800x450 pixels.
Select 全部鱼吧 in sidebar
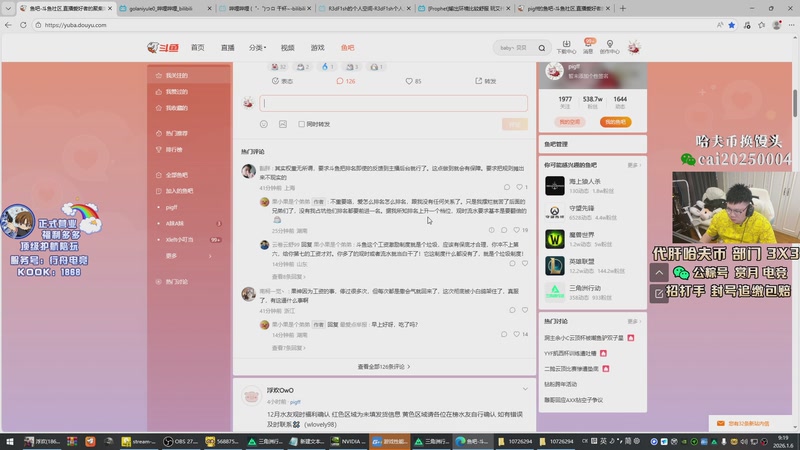[189, 175]
